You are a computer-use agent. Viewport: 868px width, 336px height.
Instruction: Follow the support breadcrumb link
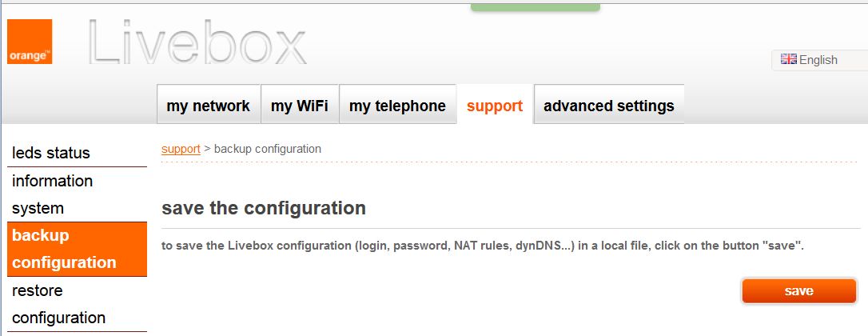pyautogui.click(x=181, y=149)
